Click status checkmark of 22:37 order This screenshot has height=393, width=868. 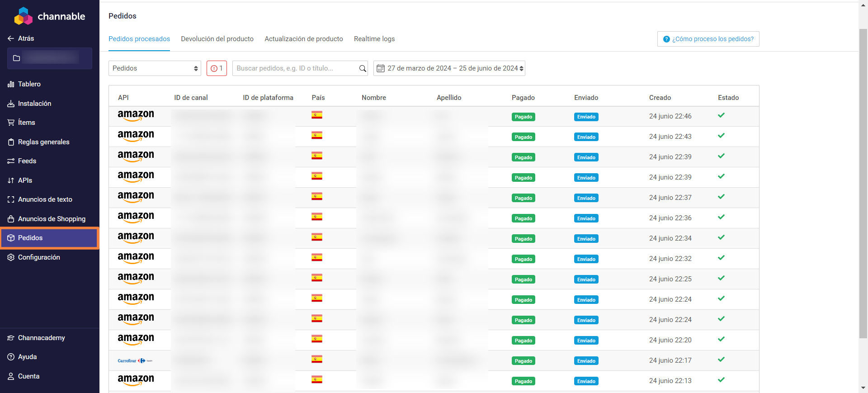[x=721, y=197]
